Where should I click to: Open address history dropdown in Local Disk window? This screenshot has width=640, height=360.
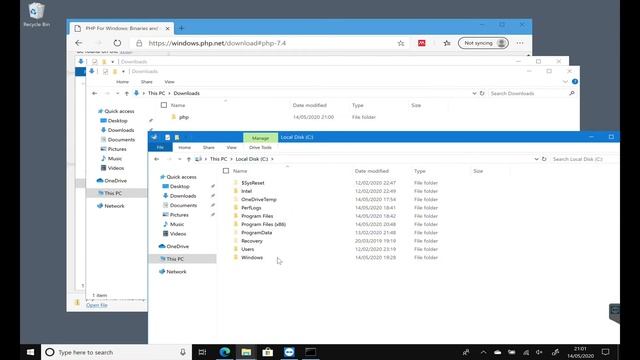[x=536, y=159]
